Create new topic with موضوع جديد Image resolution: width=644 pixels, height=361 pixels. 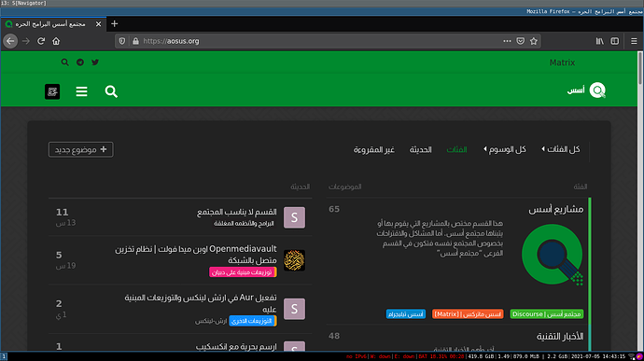click(81, 149)
